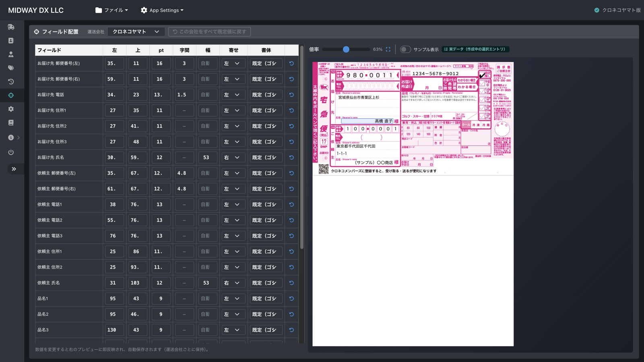The image size is (644, 362).
Task: Select the field placement crosshair sidebar icon
Action: [11, 95]
